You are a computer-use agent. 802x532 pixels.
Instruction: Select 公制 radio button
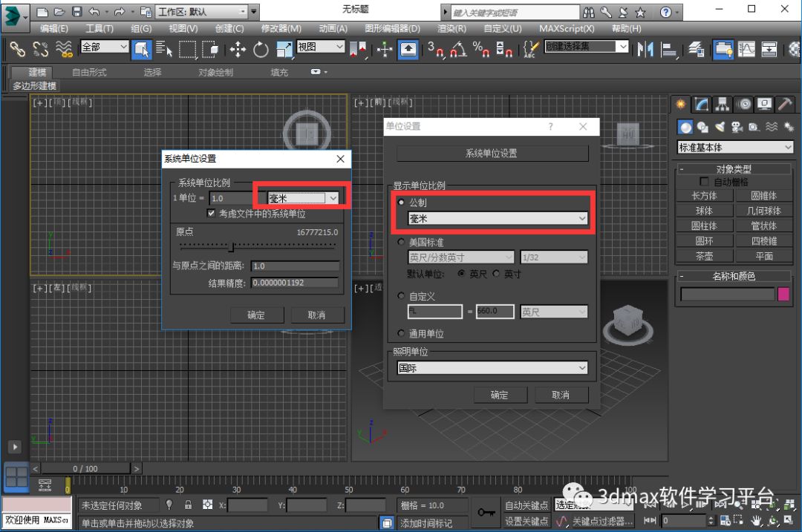point(401,203)
